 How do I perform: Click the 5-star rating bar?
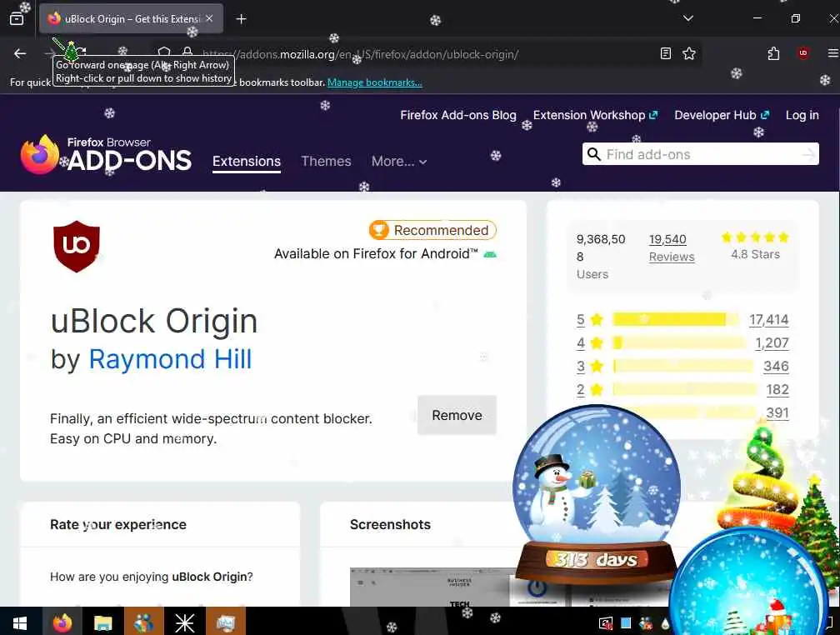click(675, 319)
